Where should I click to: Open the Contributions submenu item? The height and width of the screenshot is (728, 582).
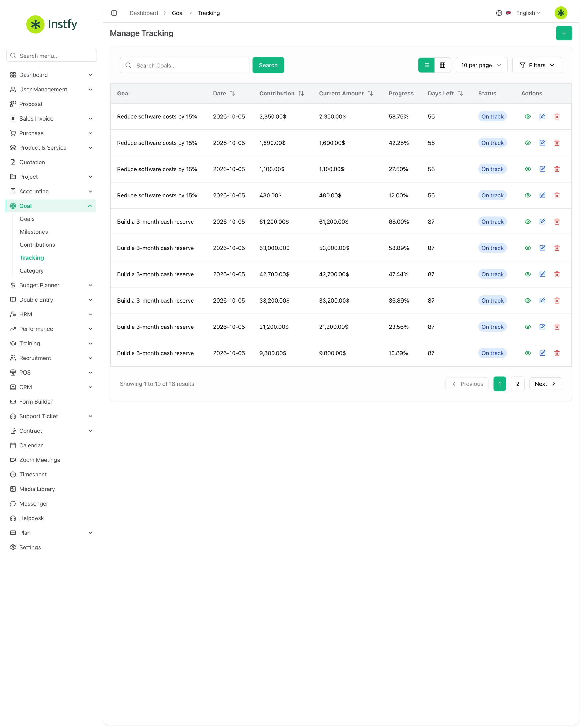pyautogui.click(x=37, y=245)
